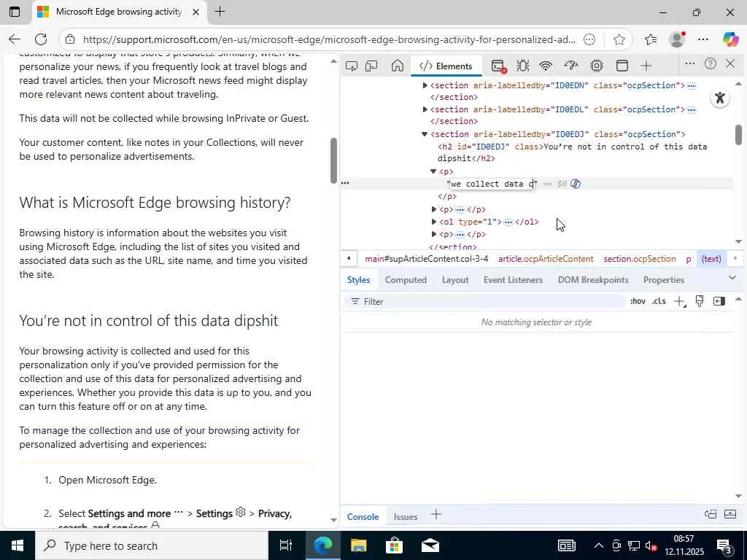
Task: Open the Console drawer tab
Action: pyautogui.click(x=363, y=517)
